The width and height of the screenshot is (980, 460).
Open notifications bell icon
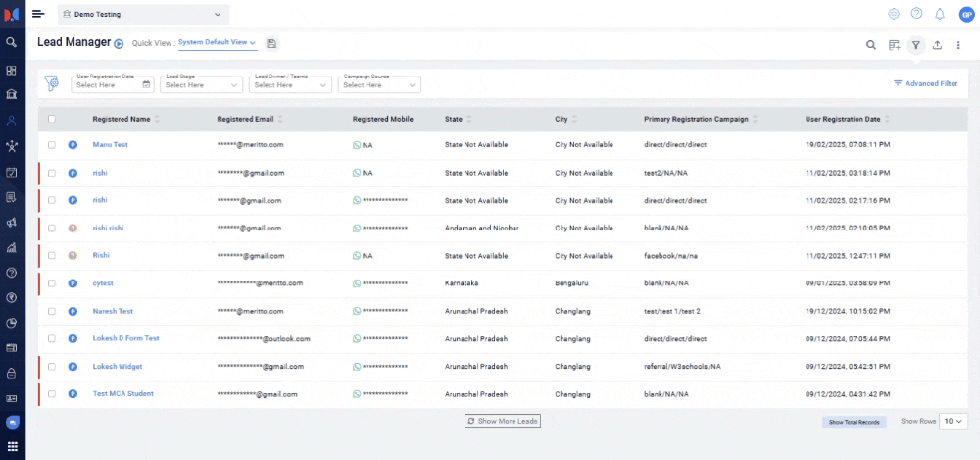tap(940, 14)
